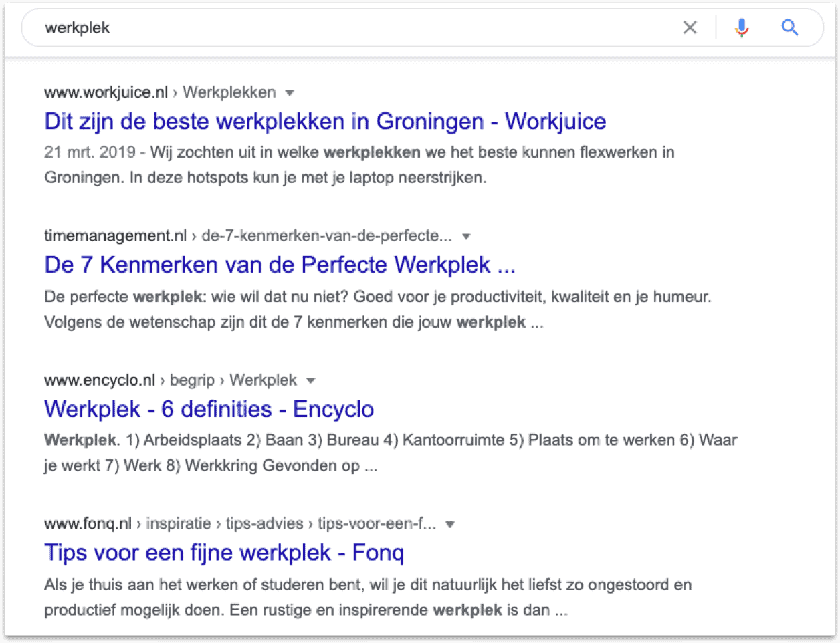
Task: Click the snippet listing 'Arbeidsplaats 2) Baan'
Action: coord(391,453)
